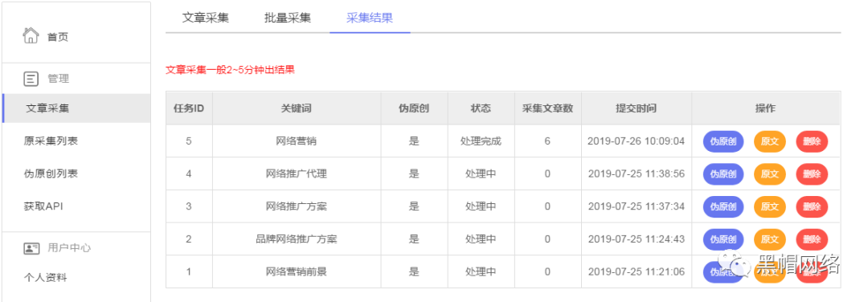This screenshot has height=302, width=868.
Task: Click timestamp 2019-07-25 11:38:56
Action: (x=636, y=174)
